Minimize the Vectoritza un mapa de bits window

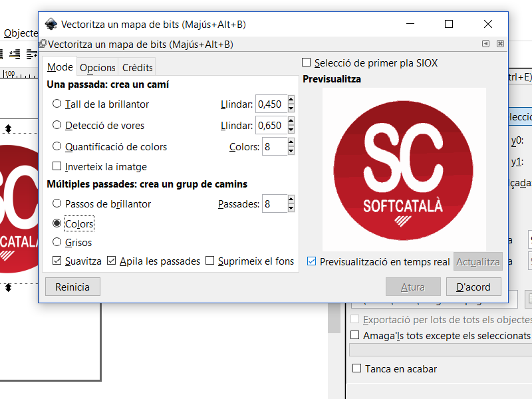coord(410,24)
